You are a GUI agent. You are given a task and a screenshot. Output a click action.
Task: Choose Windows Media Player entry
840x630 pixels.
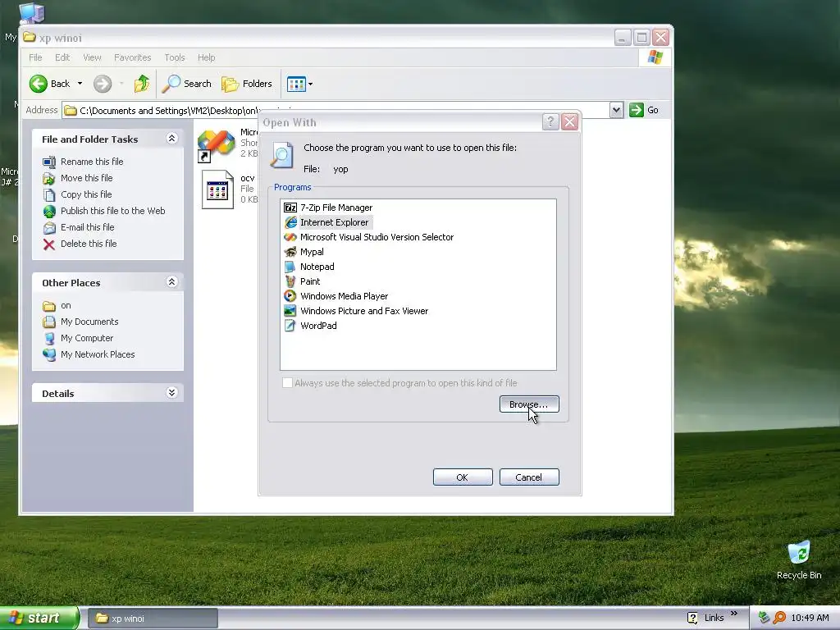(x=336, y=295)
